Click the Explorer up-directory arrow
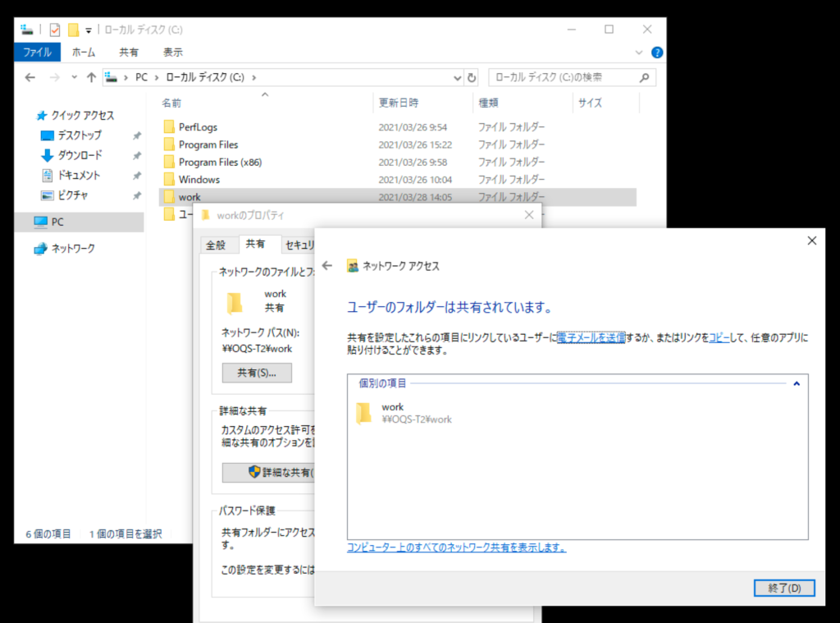Image resolution: width=840 pixels, height=623 pixels. pos(91,77)
